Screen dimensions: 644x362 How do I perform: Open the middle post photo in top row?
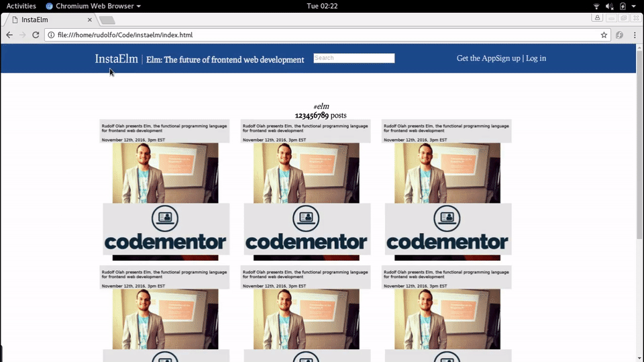[x=307, y=173]
